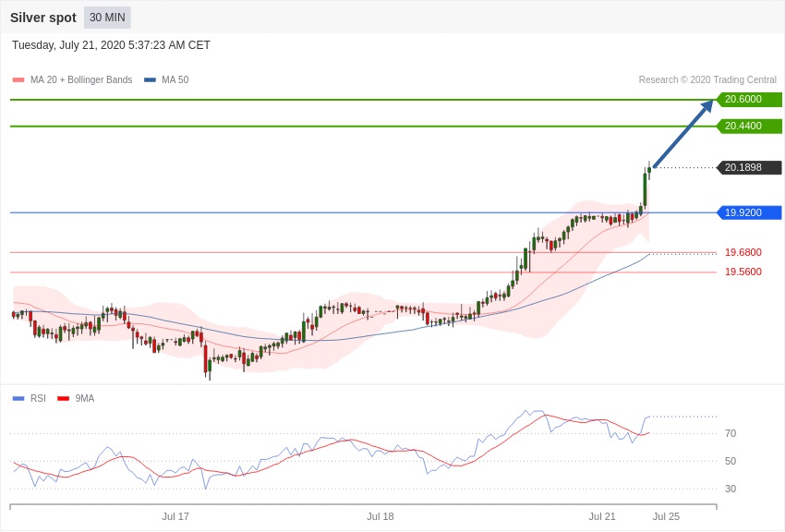The height and width of the screenshot is (532, 785).
Task: Click the red 9MA legend marker
Action: (63, 399)
